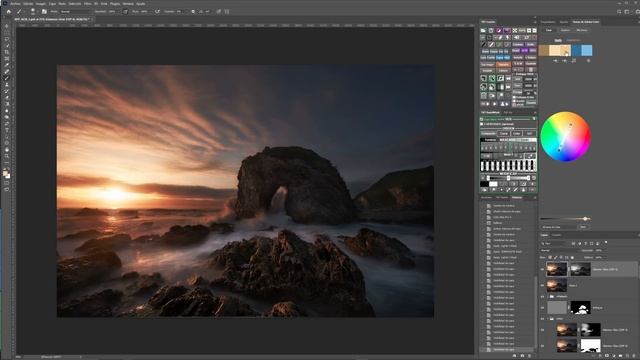Click the Home icon in options bar
Image resolution: width=640 pixels, height=360 pixels.
coord(9,11)
